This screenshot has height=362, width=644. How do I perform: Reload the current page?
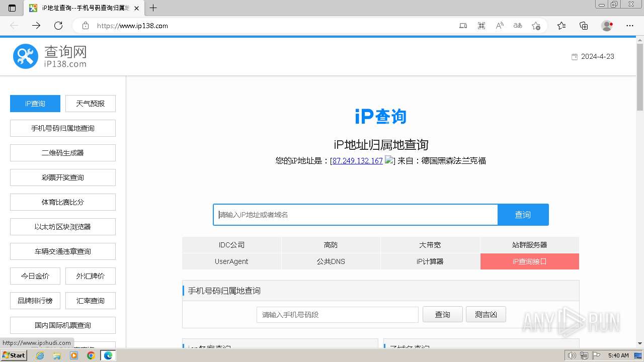point(58,26)
